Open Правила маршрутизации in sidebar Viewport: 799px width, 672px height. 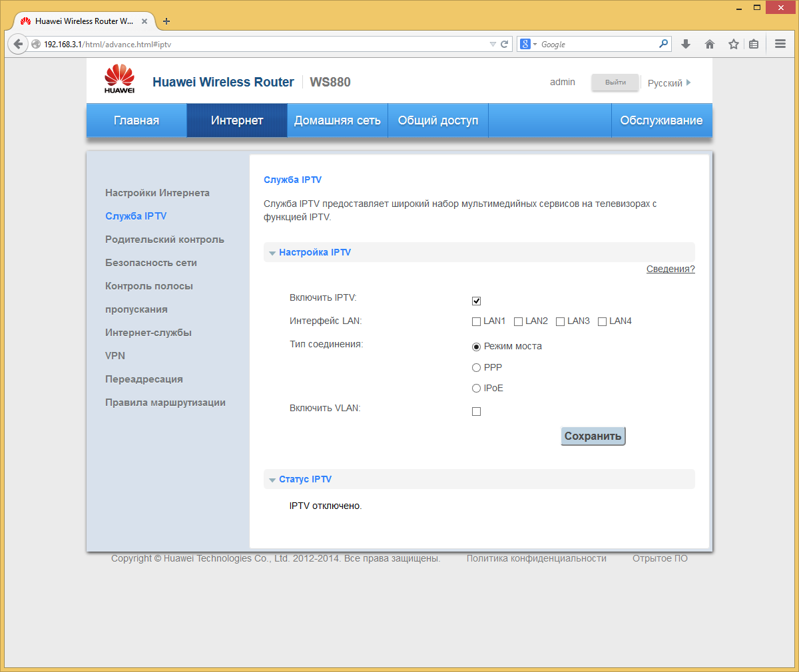[x=165, y=403]
